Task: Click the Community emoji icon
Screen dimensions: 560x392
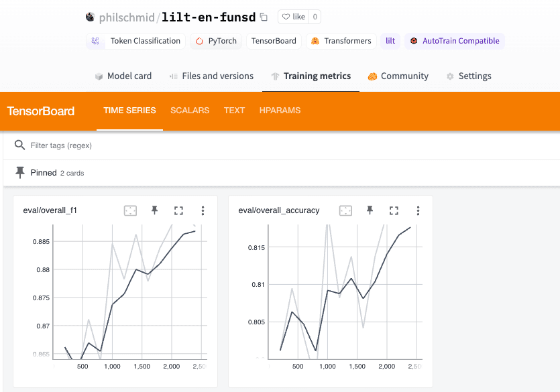Action: (372, 76)
